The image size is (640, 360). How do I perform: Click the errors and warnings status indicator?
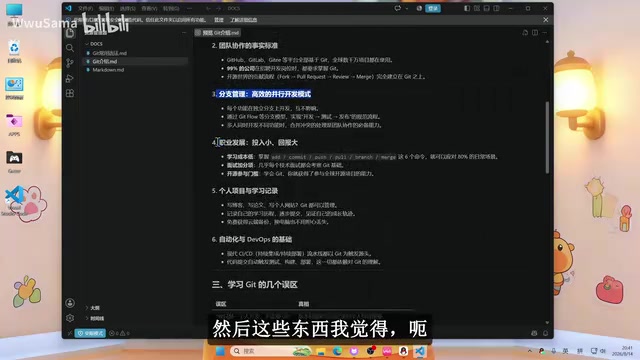[x=119, y=333]
